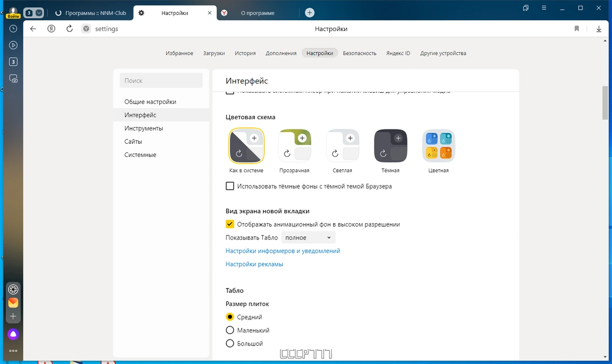Open downloads arrow icon in toolbar

[x=599, y=29]
